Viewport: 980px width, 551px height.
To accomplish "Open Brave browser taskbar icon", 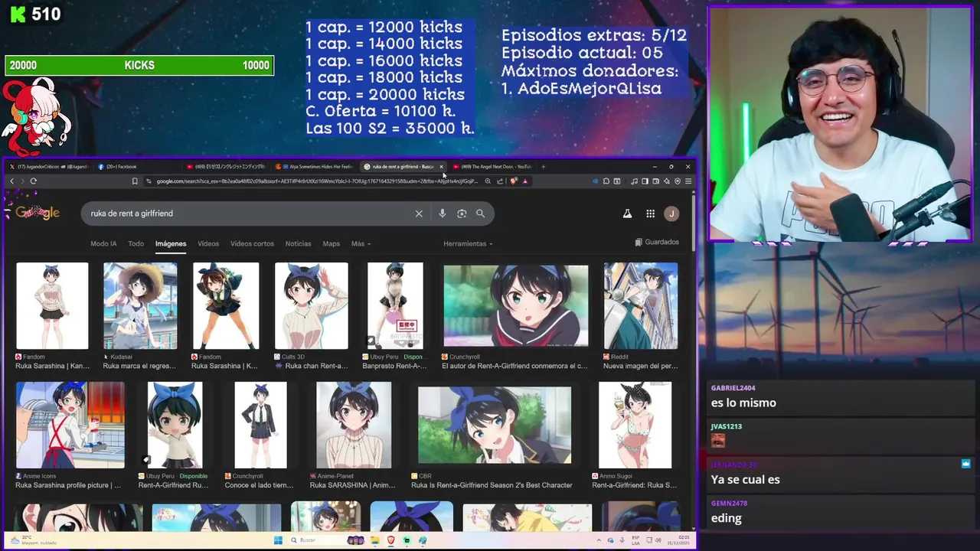I will point(390,540).
